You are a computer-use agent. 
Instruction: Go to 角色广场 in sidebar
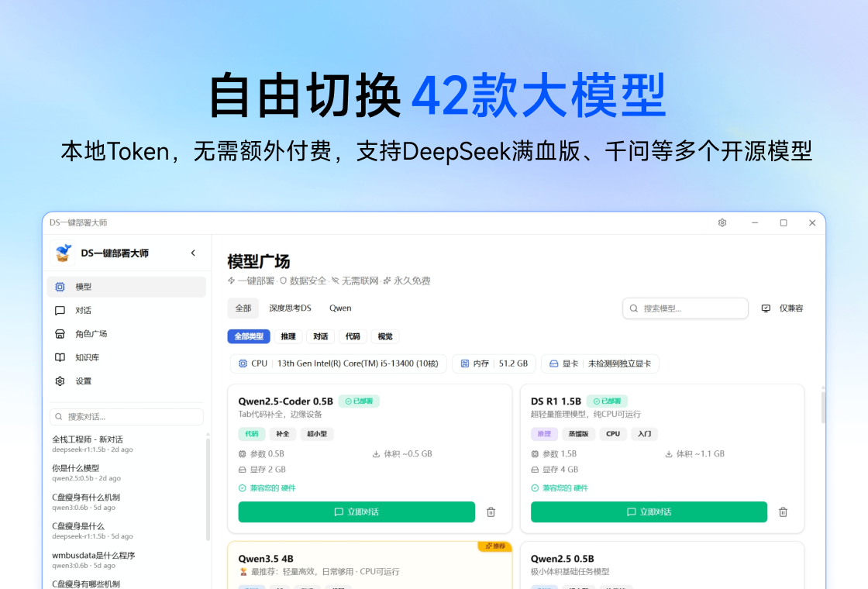(x=127, y=334)
